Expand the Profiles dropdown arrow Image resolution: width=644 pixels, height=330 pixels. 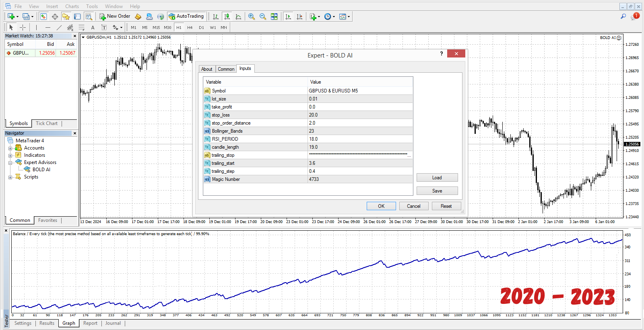pos(32,17)
